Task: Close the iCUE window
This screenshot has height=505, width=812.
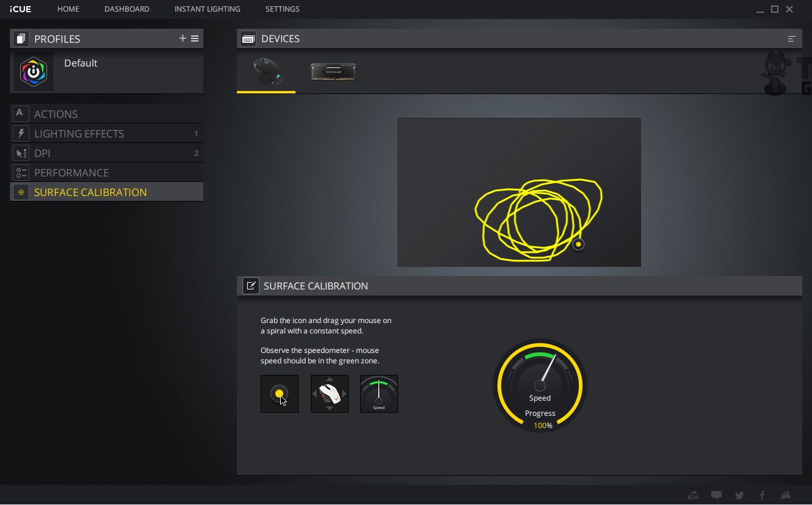Action: click(x=789, y=9)
